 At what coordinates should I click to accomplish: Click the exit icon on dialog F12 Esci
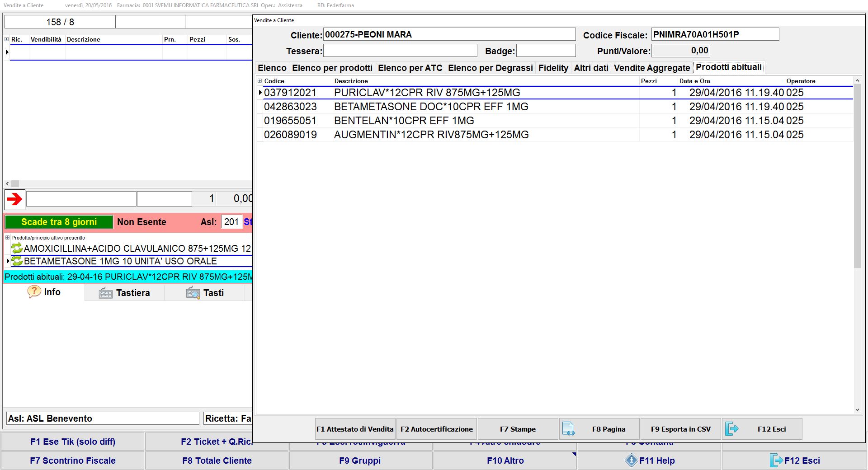(731, 429)
